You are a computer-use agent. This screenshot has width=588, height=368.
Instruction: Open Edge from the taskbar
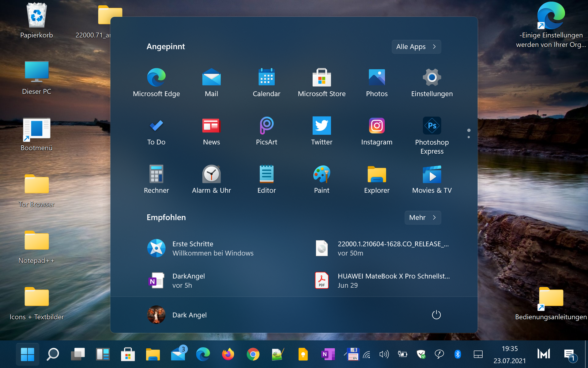click(x=203, y=355)
